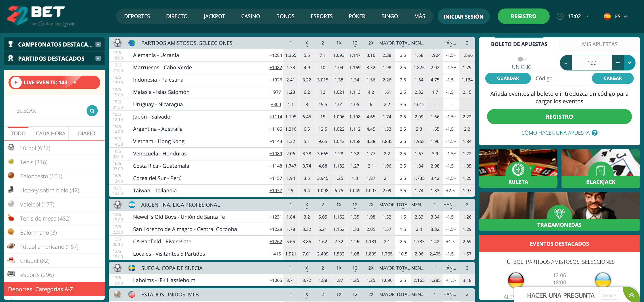
Task: Open the CASINO menu
Action: [x=250, y=16]
